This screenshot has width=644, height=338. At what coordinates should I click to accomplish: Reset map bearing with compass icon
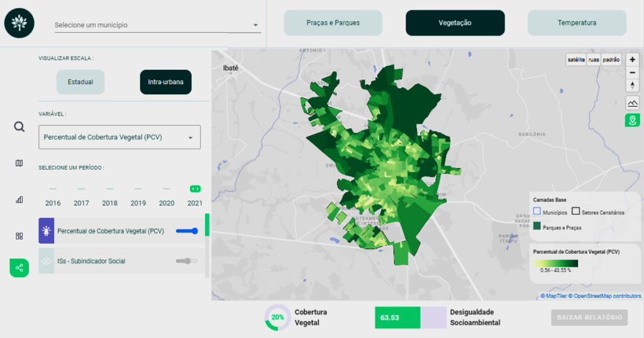(x=633, y=85)
